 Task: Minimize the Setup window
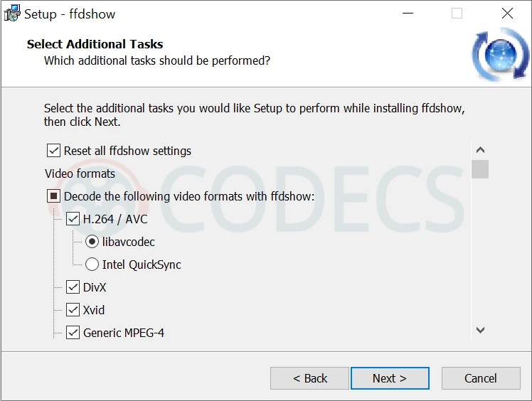[x=408, y=14]
